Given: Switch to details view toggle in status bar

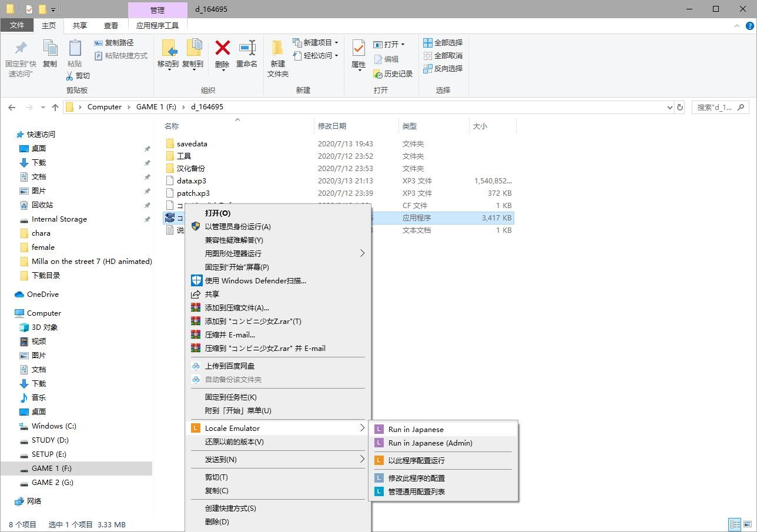Looking at the screenshot, I should [x=735, y=524].
